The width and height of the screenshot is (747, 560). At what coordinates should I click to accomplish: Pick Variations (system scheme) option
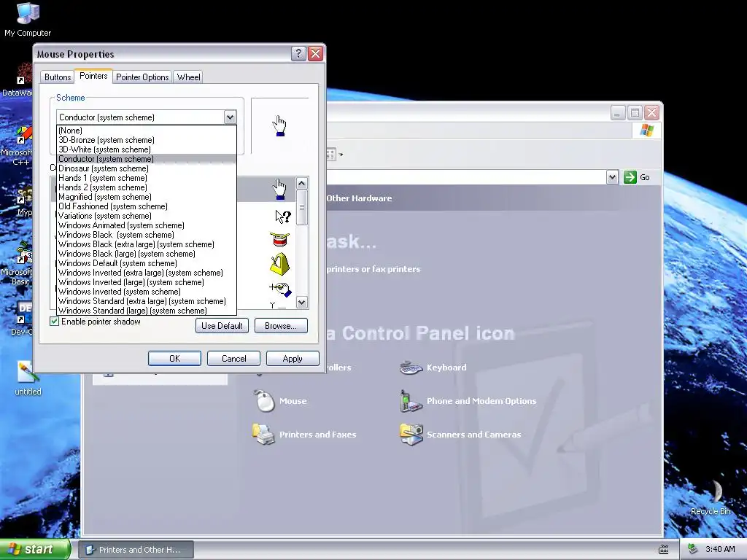[x=146, y=216]
